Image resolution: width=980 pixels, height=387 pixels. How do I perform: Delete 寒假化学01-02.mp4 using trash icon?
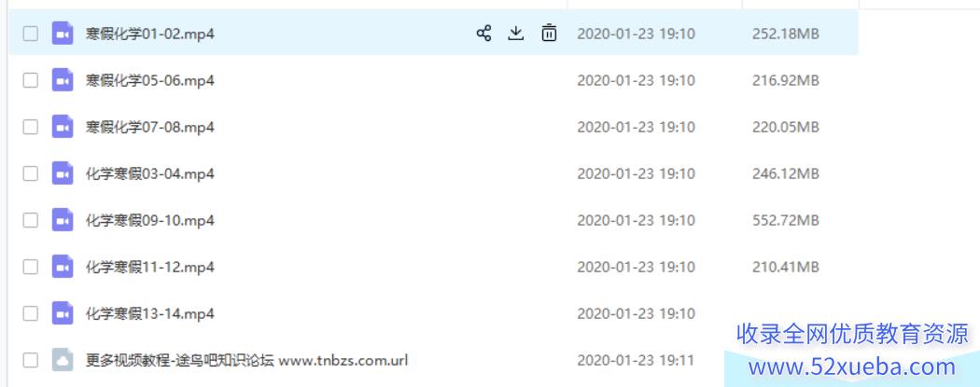tap(549, 33)
